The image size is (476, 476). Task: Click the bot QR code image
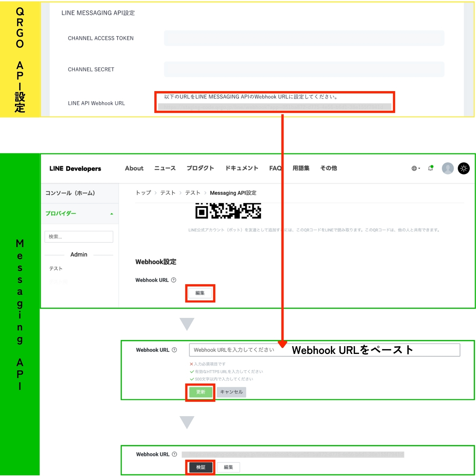point(228,211)
